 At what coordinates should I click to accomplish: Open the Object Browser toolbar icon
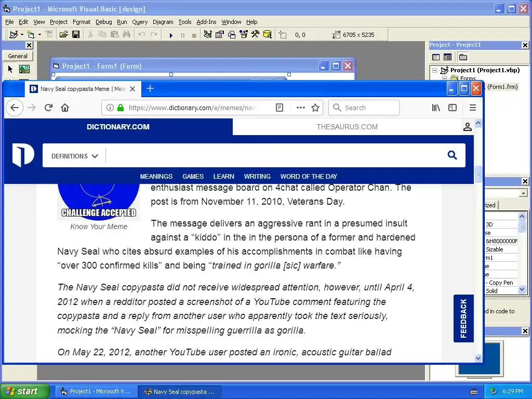pos(244,35)
